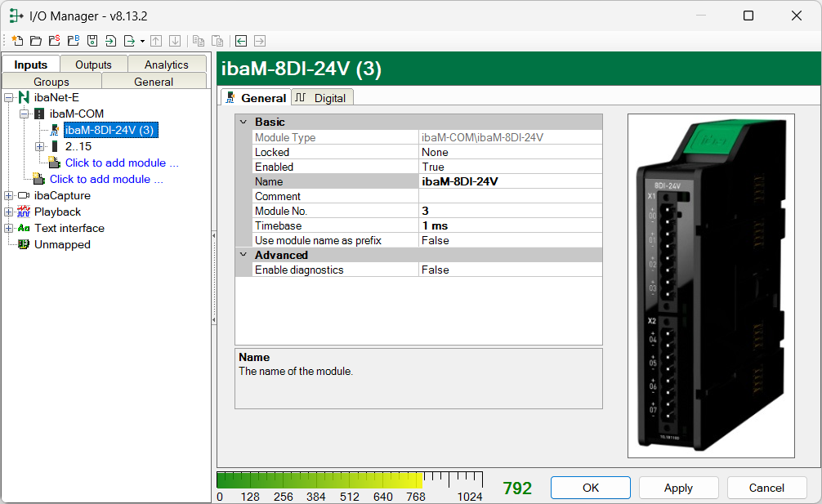The width and height of the screenshot is (822, 504).
Task: Collapse the ibaM-COM tree node
Action: coord(25,114)
